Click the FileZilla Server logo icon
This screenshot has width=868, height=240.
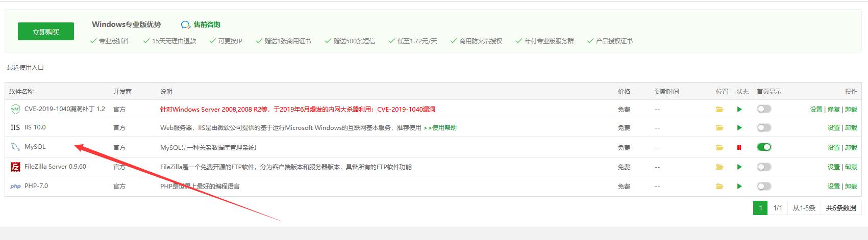pyautogui.click(x=15, y=167)
